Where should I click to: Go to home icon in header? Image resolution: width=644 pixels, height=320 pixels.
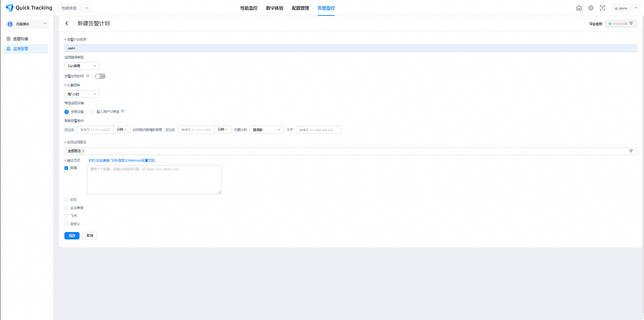point(579,8)
